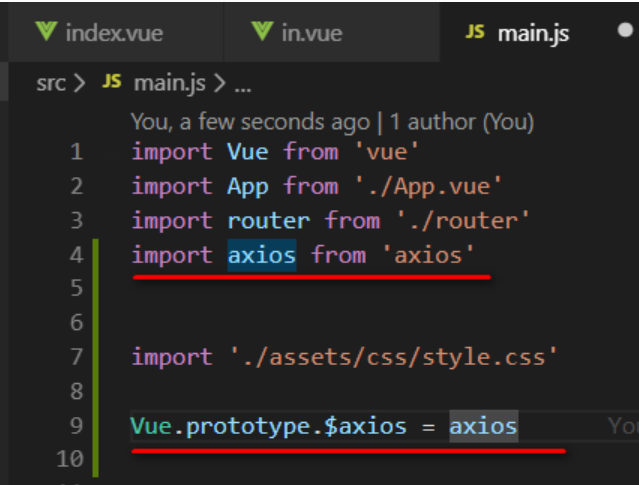Click line number 9 in the gutter
The width and height of the screenshot is (639, 485).
pyautogui.click(x=77, y=426)
